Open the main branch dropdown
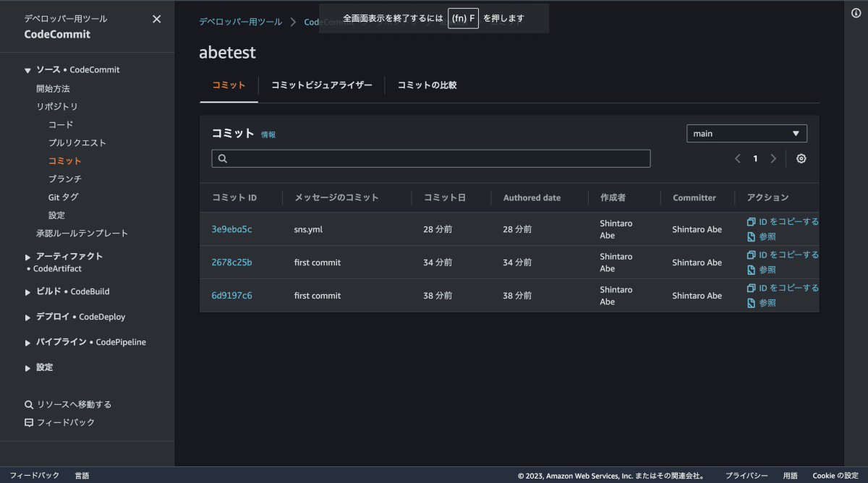This screenshot has width=868, height=483. [746, 134]
